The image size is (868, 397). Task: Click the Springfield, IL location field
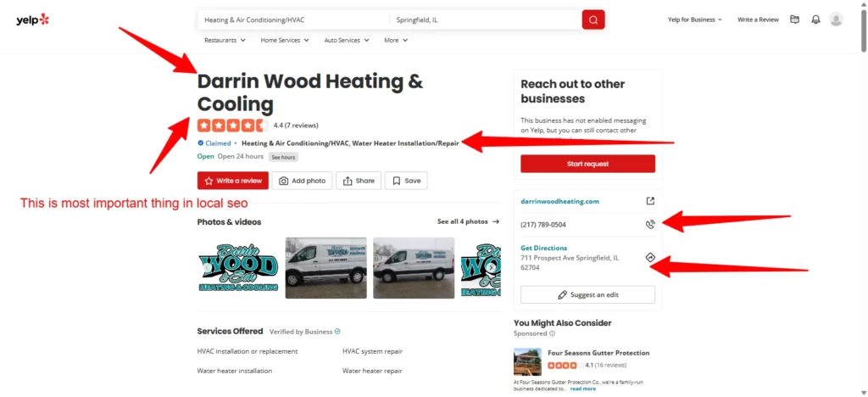pyautogui.click(x=483, y=20)
